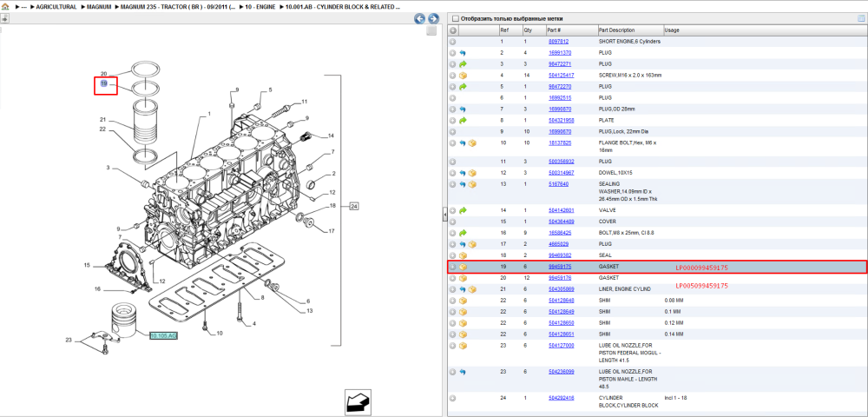Select usage value '0.12 MM'
This screenshot has width=868, height=417.
pos(674,323)
